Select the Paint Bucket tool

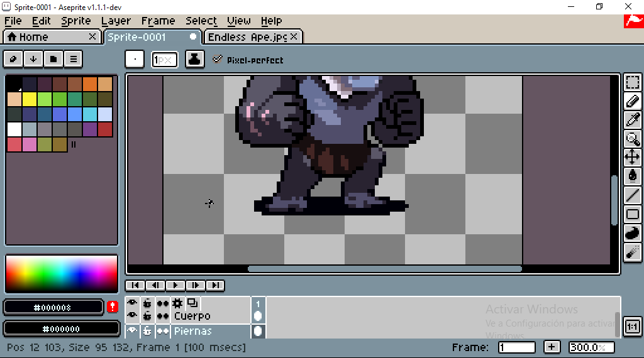coord(633,176)
